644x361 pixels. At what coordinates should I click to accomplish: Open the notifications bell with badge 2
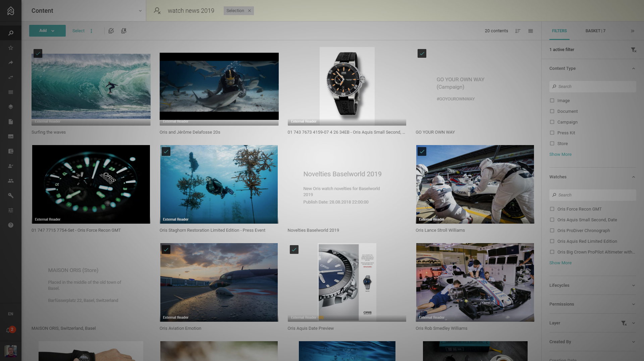pos(10,330)
